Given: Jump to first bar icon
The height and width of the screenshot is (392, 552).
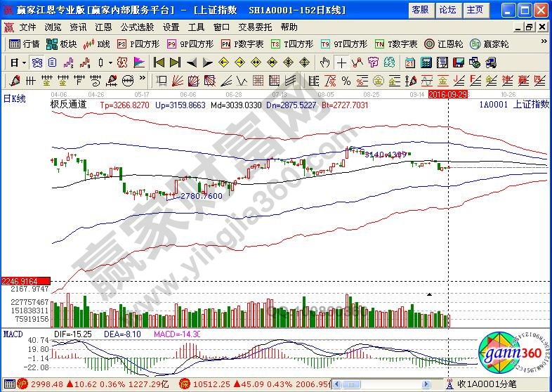Looking at the screenshot, I should tap(159, 63).
